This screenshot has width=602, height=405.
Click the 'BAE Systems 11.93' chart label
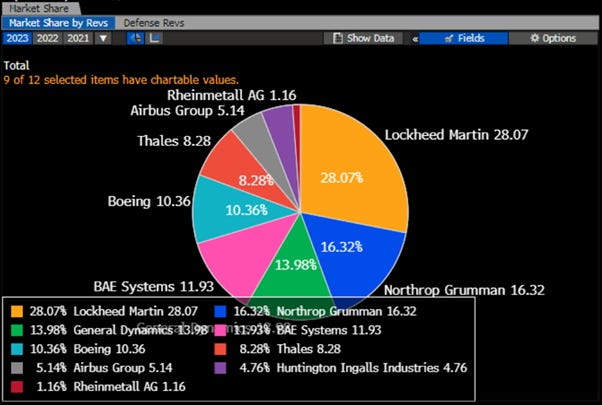[x=154, y=286]
